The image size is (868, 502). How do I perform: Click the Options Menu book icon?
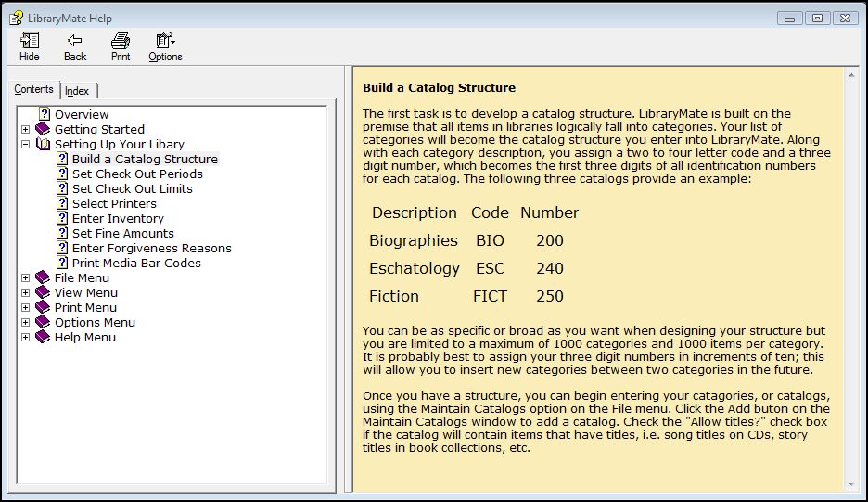point(43,323)
